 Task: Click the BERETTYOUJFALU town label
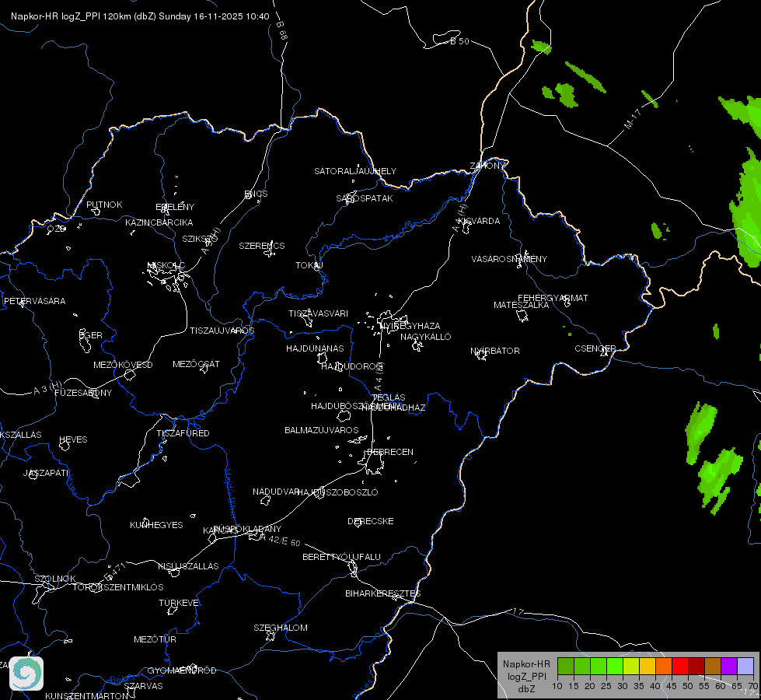pyautogui.click(x=341, y=557)
